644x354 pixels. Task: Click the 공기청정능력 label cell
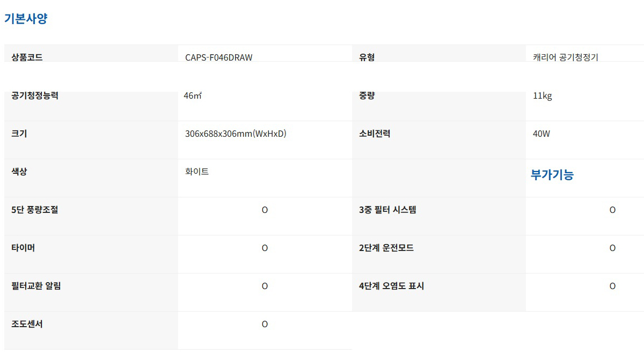tap(35, 96)
